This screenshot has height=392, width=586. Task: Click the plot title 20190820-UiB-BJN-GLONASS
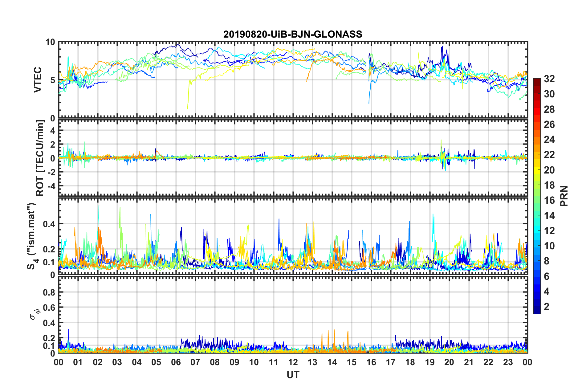(x=293, y=34)
